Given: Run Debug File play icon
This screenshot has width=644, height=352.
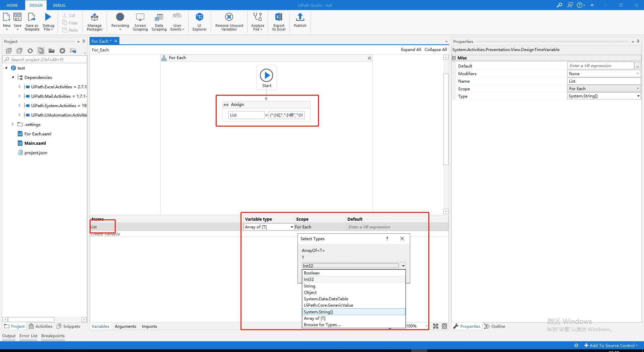Looking at the screenshot, I should (x=48, y=17).
